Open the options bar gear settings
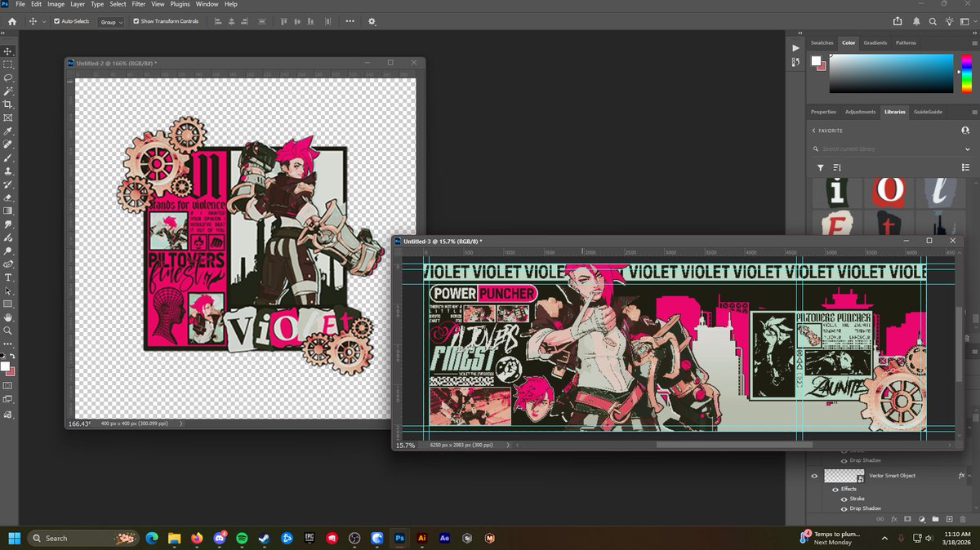980x550 pixels. click(372, 21)
